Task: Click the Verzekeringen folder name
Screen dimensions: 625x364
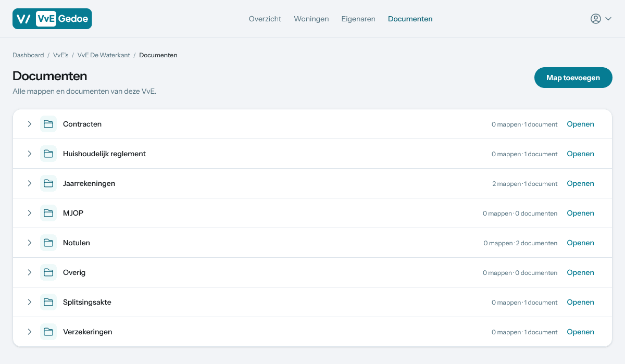Action: (x=87, y=332)
